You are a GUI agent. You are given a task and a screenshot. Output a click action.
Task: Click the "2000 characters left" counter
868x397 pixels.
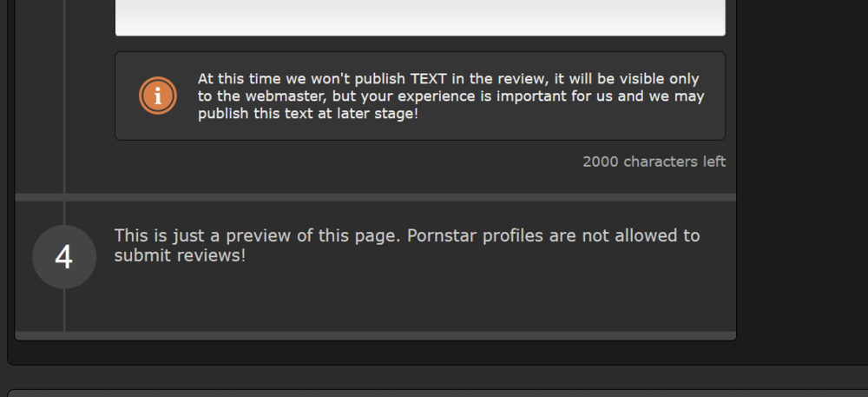pyautogui.click(x=654, y=162)
